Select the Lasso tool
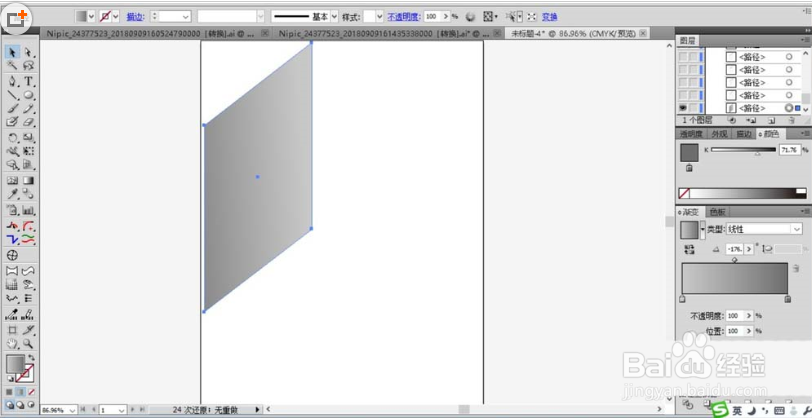Viewport: 812px width, 419px height. click(x=28, y=65)
